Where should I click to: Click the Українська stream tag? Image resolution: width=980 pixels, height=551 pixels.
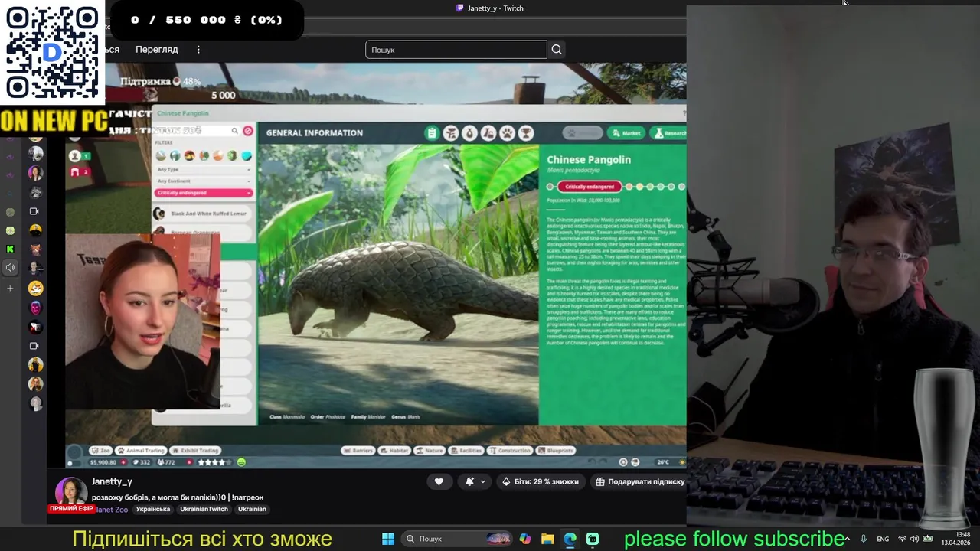tap(153, 509)
